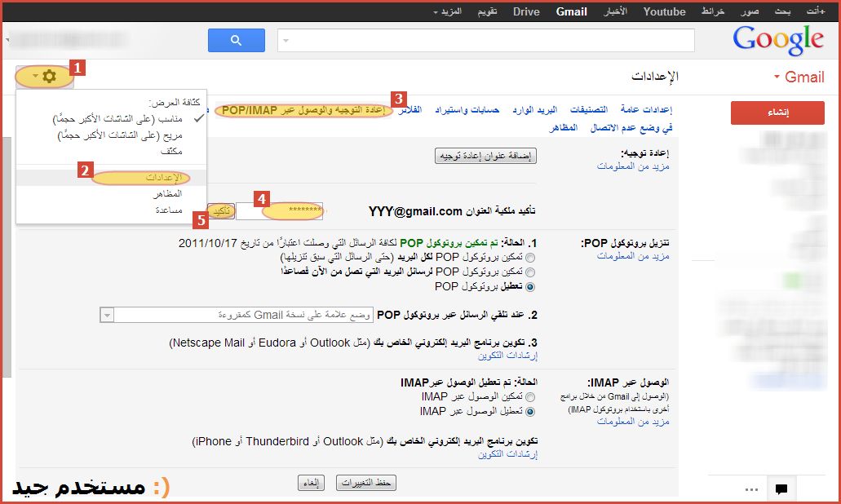Select enable POP for mail arriving from now
Image resolution: width=841 pixels, height=504 pixels.
(530, 272)
